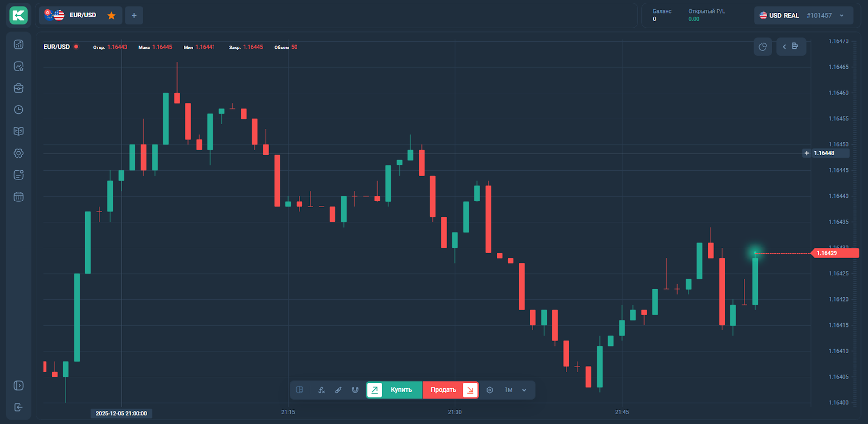Open the open-book education panel
The image size is (868, 424).
[x=18, y=131]
